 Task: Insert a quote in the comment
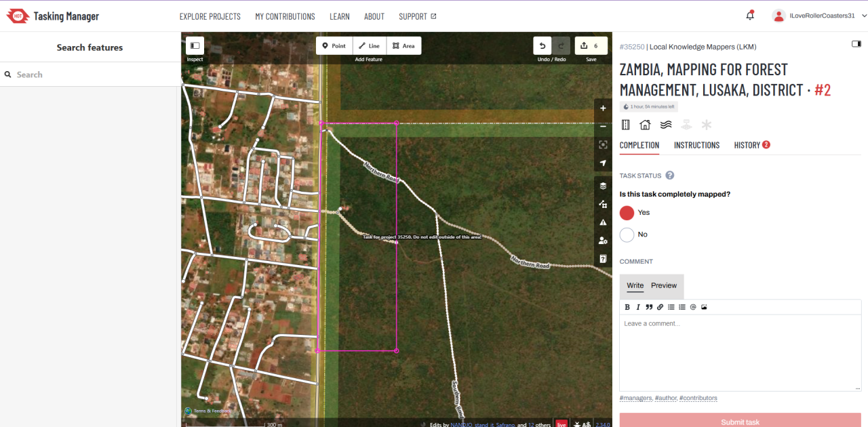click(x=649, y=307)
